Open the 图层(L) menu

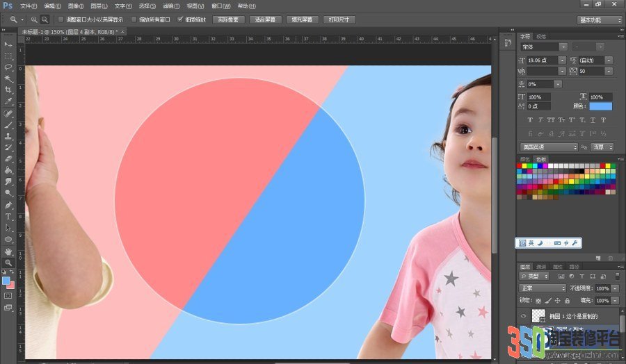[99, 6]
